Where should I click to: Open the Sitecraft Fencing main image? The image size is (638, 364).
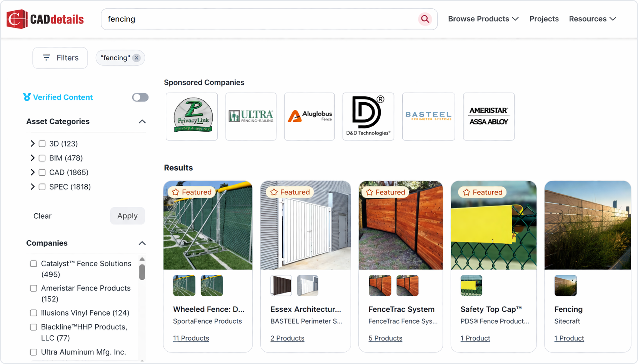pyautogui.click(x=588, y=225)
